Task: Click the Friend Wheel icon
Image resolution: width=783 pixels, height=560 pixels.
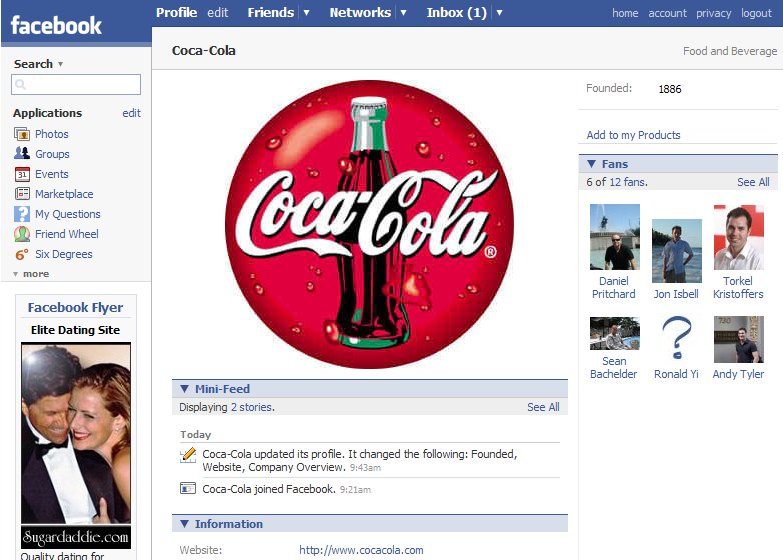Action: (22, 234)
